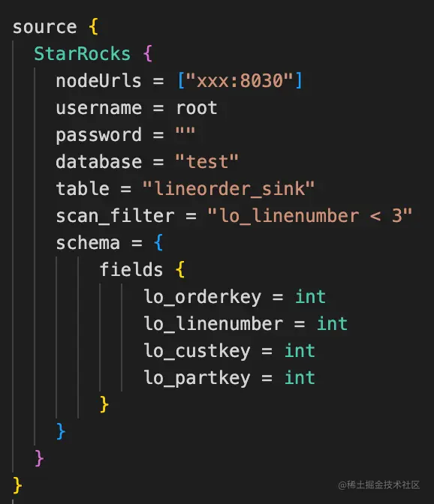This screenshot has height=504, width=434.
Task: Click the "scan_filter" key
Action: pyautogui.click(x=115, y=216)
